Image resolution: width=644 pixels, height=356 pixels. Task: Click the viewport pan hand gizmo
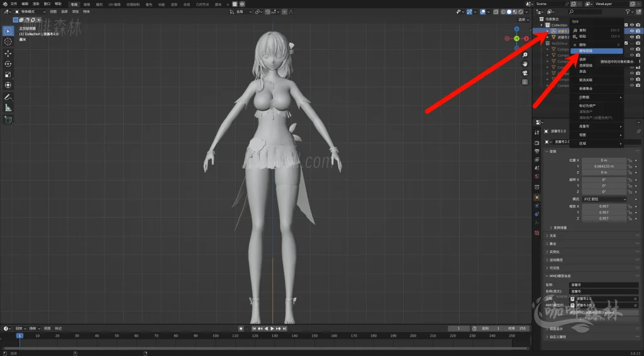525,64
